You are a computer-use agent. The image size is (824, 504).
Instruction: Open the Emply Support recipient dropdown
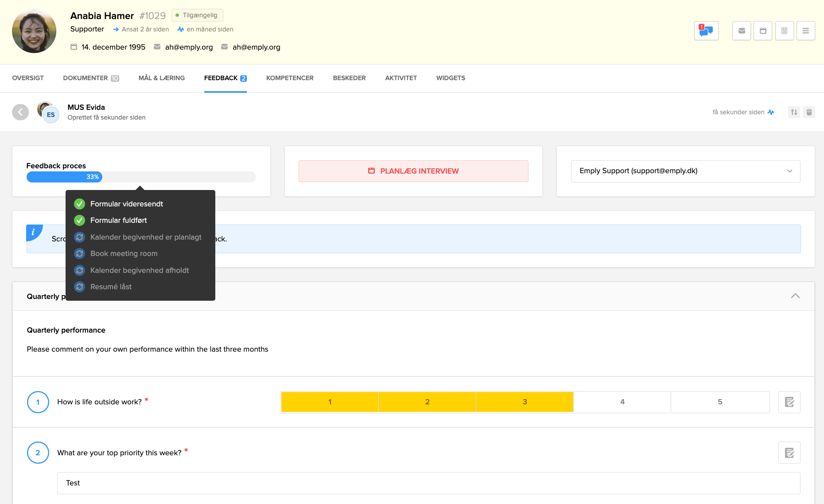tap(685, 171)
